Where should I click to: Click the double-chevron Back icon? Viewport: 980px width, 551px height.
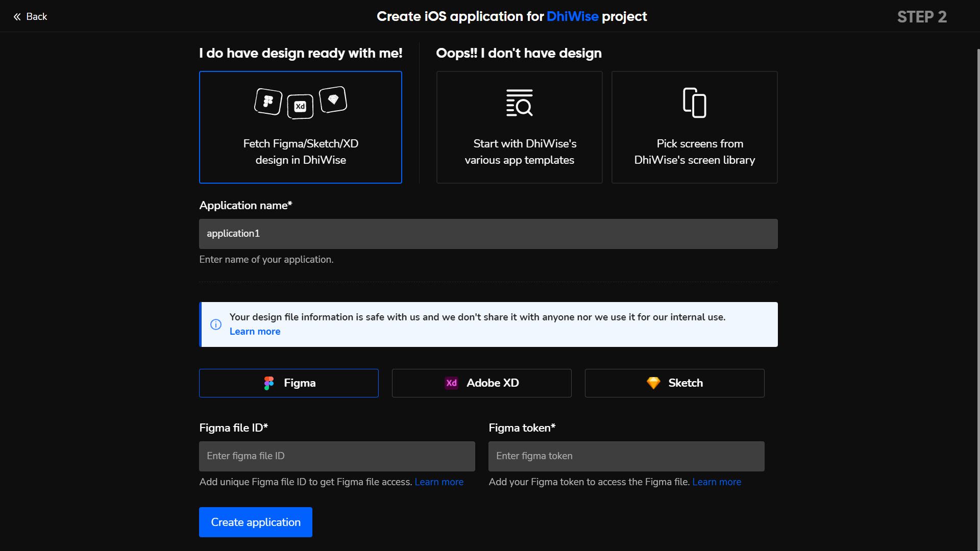tap(17, 17)
